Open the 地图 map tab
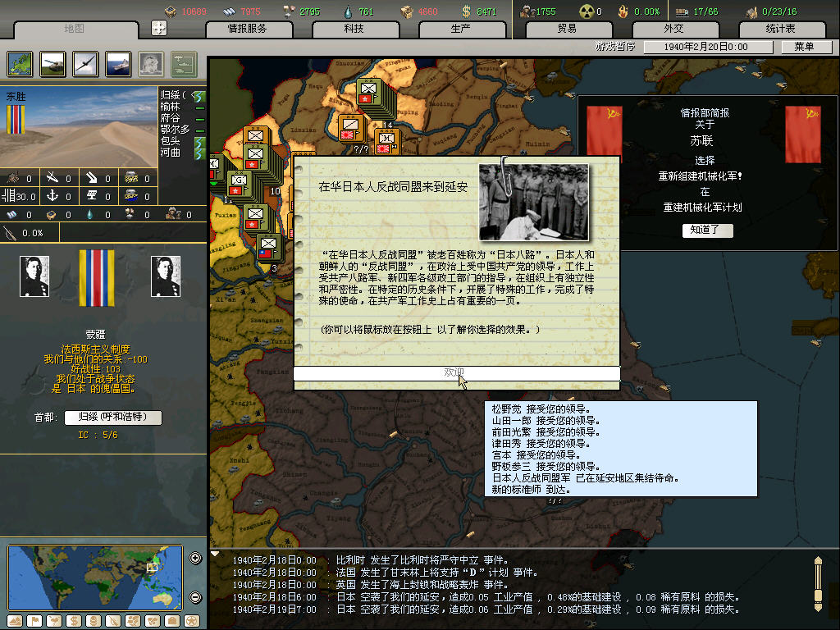 (x=75, y=29)
